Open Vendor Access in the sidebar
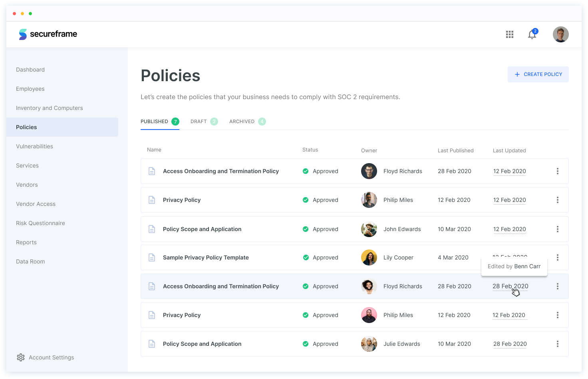 coord(36,204)
